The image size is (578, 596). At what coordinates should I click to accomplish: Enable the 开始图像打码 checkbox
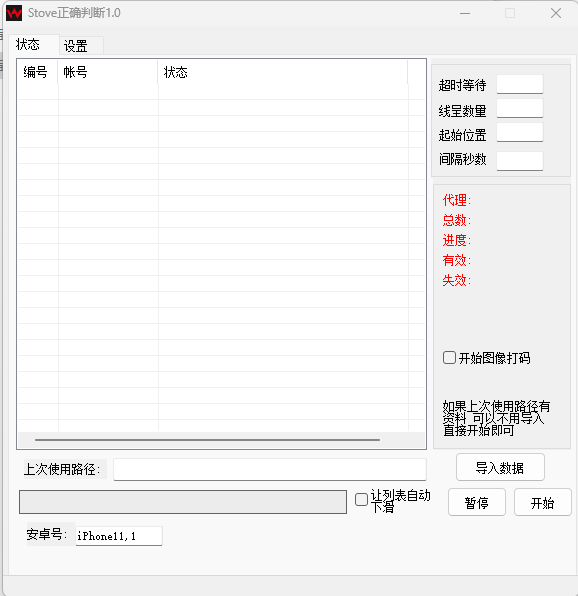[449, 358]
